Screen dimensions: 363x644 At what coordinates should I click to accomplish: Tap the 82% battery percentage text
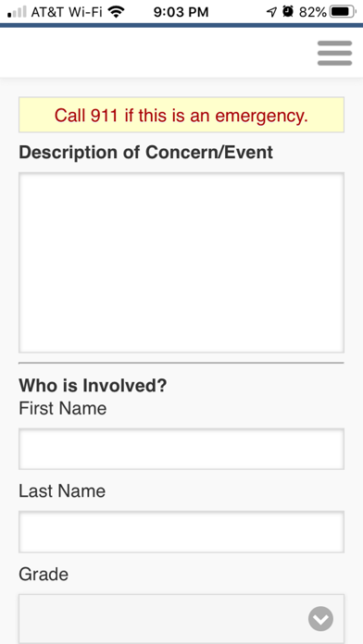tap(313, 12)
